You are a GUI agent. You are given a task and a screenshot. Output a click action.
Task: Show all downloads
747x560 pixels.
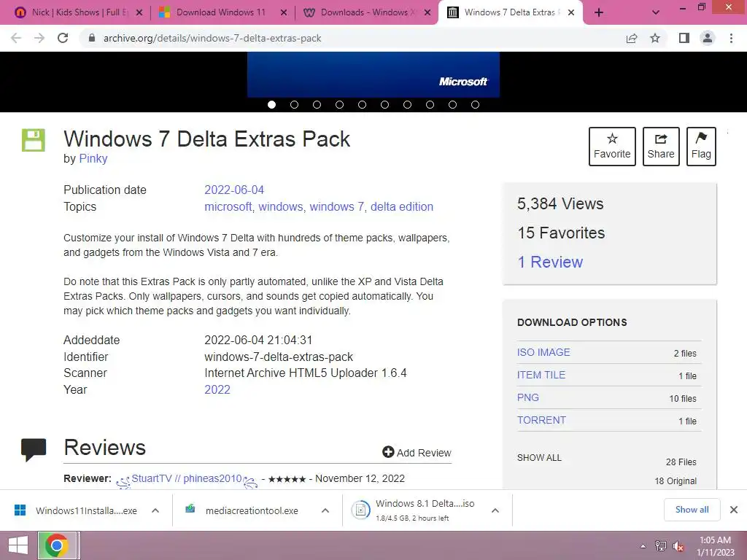coord(692,510)
